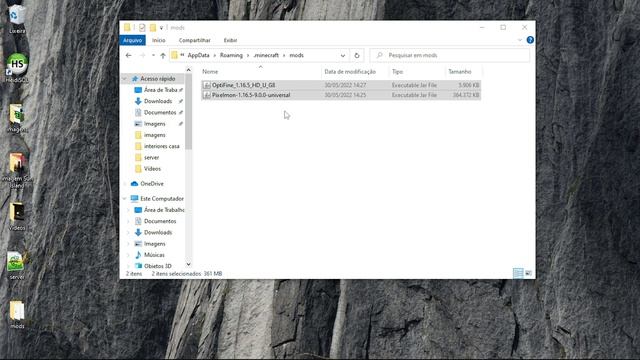Refresh the mods folder view
640x360 pixels.
tap(357, 56)
